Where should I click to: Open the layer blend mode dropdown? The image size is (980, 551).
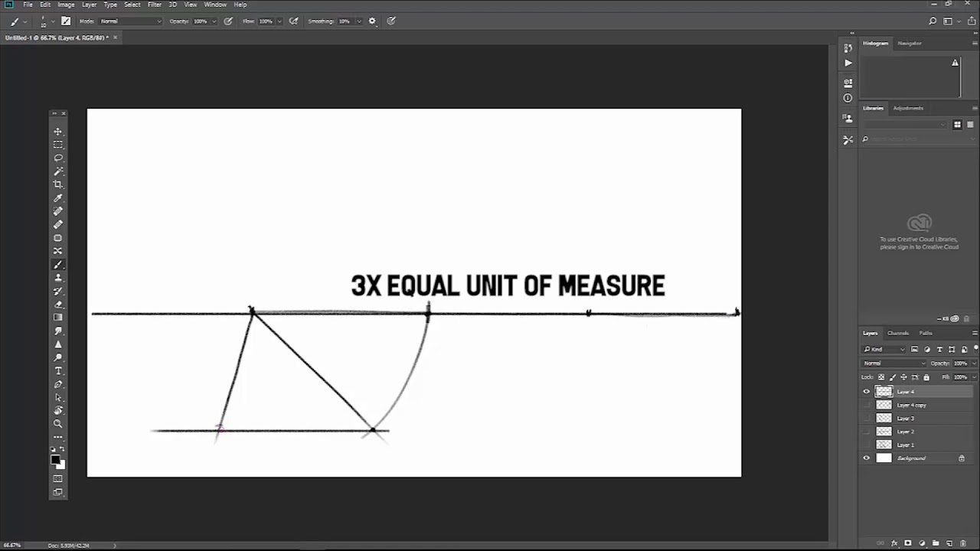coord(893,364)
